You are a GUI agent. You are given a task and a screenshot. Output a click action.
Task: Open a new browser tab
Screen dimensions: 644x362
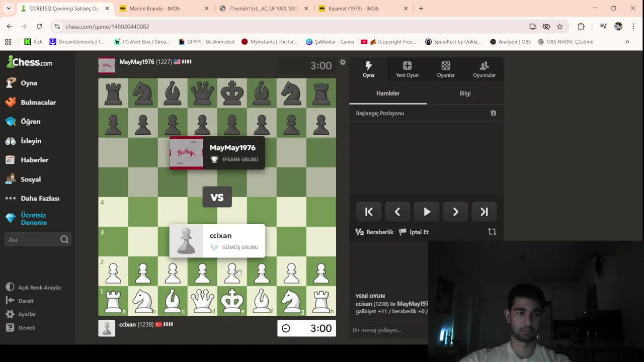pyautogui.click(x=421, y=9)
